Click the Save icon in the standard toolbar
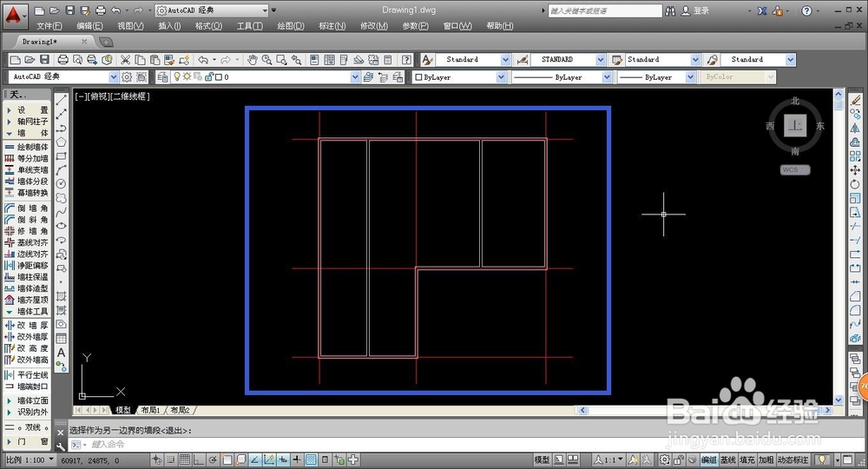 (x=45, y=60)
